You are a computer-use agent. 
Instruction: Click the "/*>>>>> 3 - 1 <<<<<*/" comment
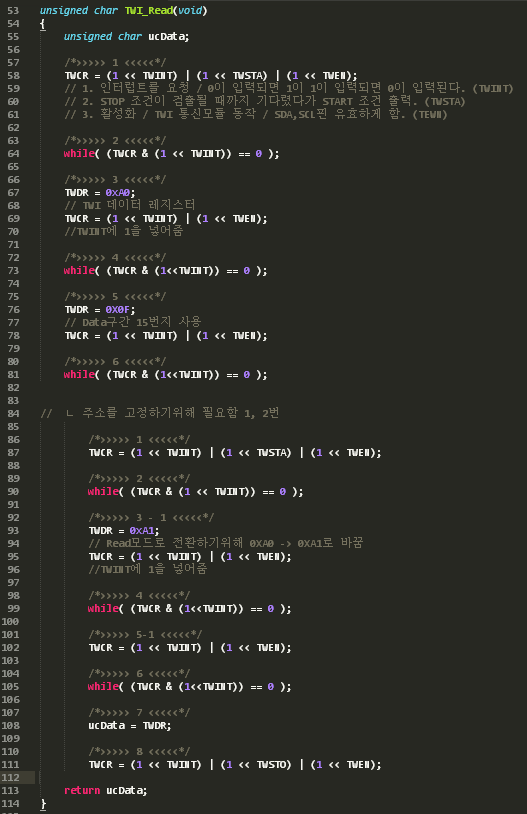[x=151, y=518]
